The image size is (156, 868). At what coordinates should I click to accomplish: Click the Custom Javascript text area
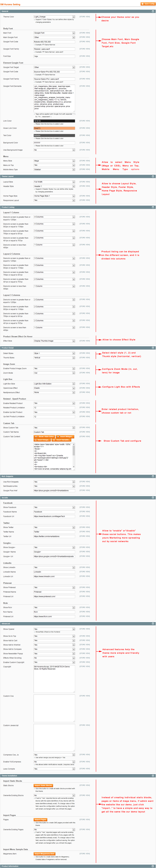click(x=54, y=738)
